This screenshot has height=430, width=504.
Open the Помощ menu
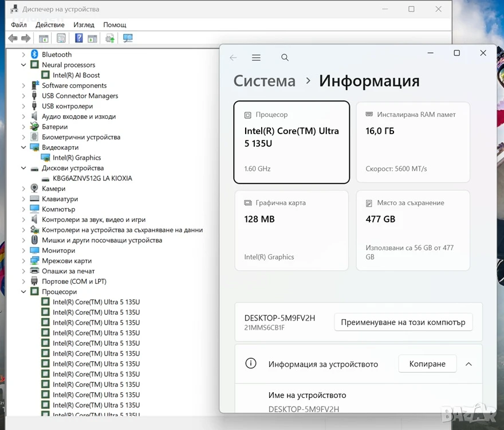(115, 25)
